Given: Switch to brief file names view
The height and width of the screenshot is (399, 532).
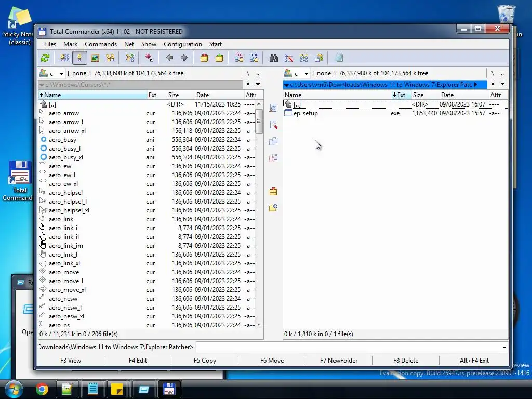Looking at the screenshot, I should coord(65,58).
